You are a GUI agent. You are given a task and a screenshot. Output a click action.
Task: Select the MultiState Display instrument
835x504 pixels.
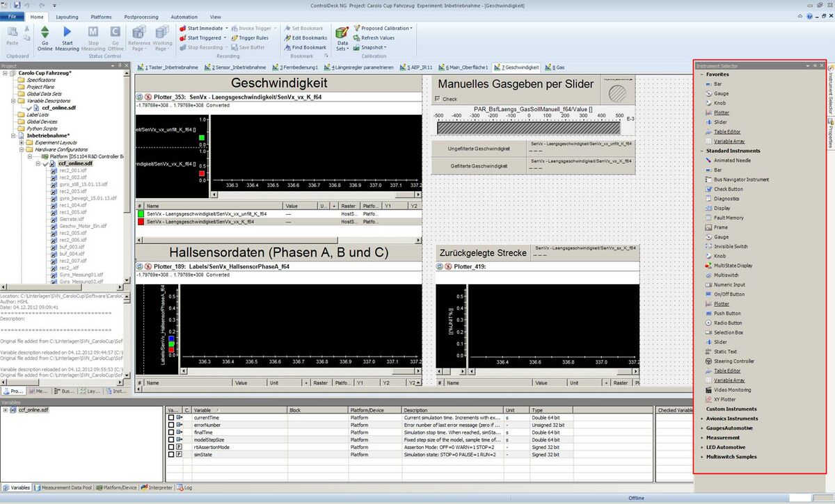tap(732, 266)
